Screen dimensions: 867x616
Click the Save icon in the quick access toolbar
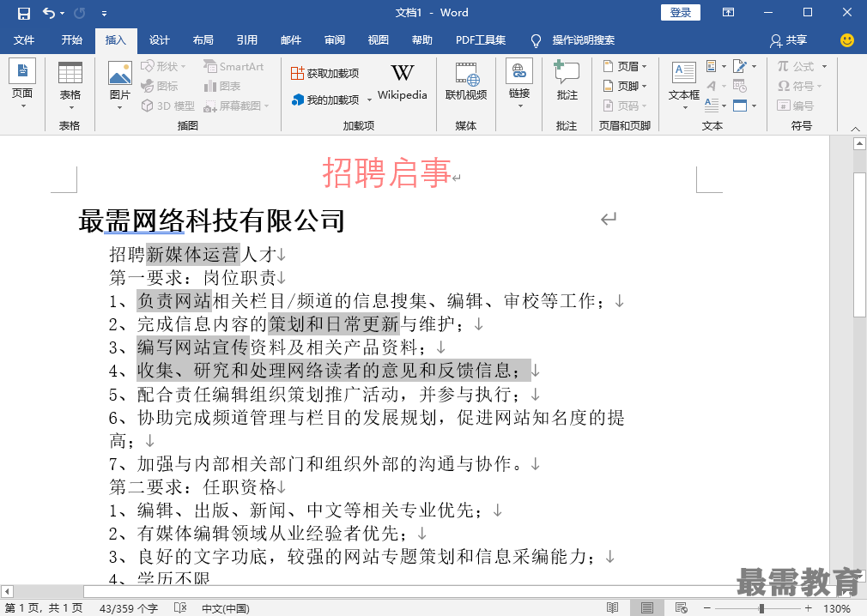(x=24, y=13)
